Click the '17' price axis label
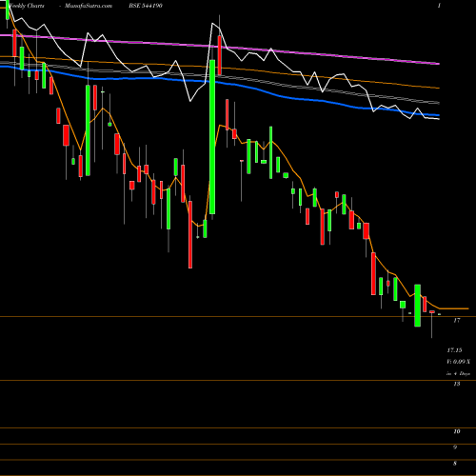The image size is (476, 476). pos(457,320)
